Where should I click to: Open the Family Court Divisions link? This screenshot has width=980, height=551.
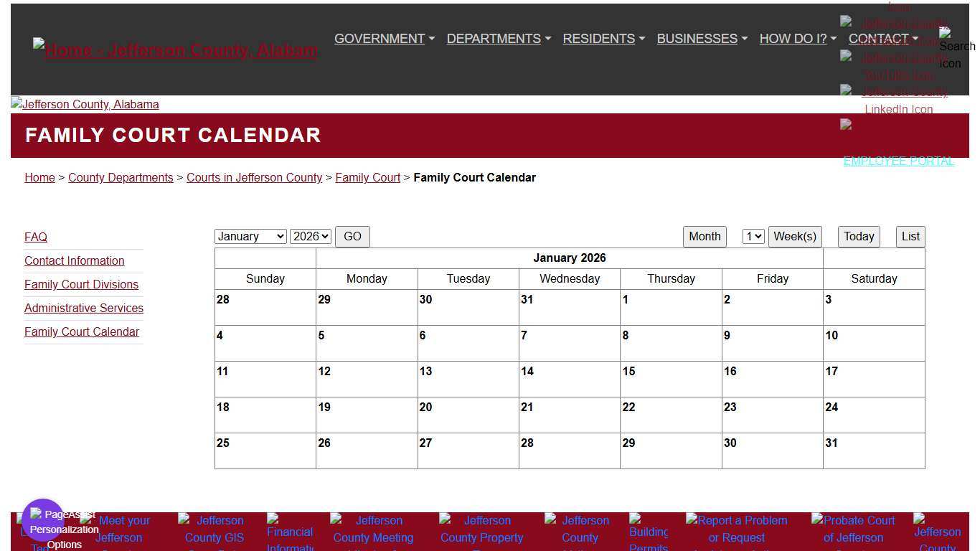click(x=81, y=284)
